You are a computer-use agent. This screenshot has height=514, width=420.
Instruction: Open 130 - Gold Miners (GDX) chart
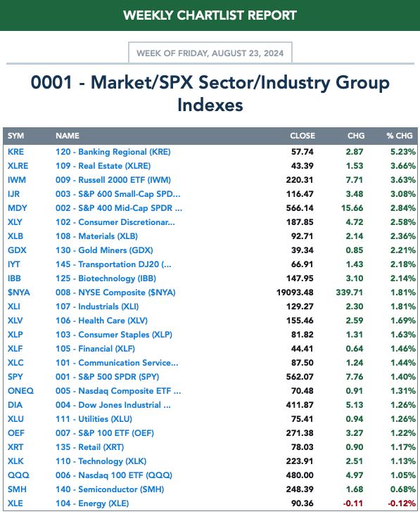point(104,250)
